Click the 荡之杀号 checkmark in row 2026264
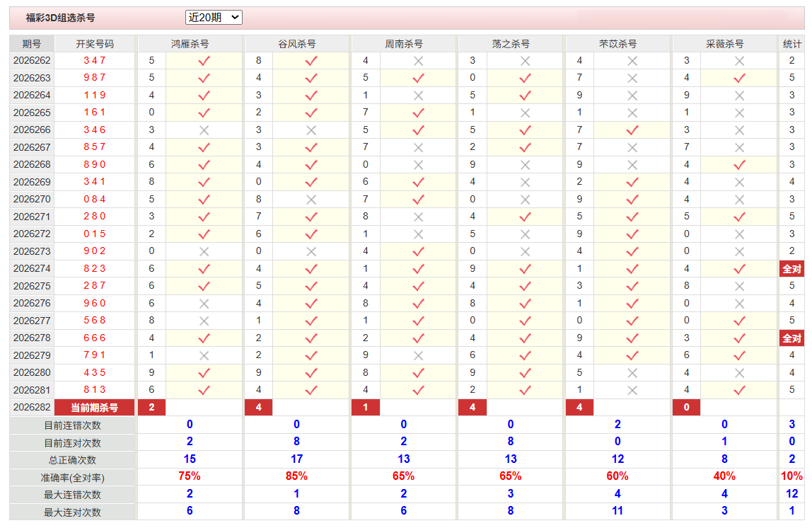The height and width of the screenshot is (528, 812). click(525, 96)
